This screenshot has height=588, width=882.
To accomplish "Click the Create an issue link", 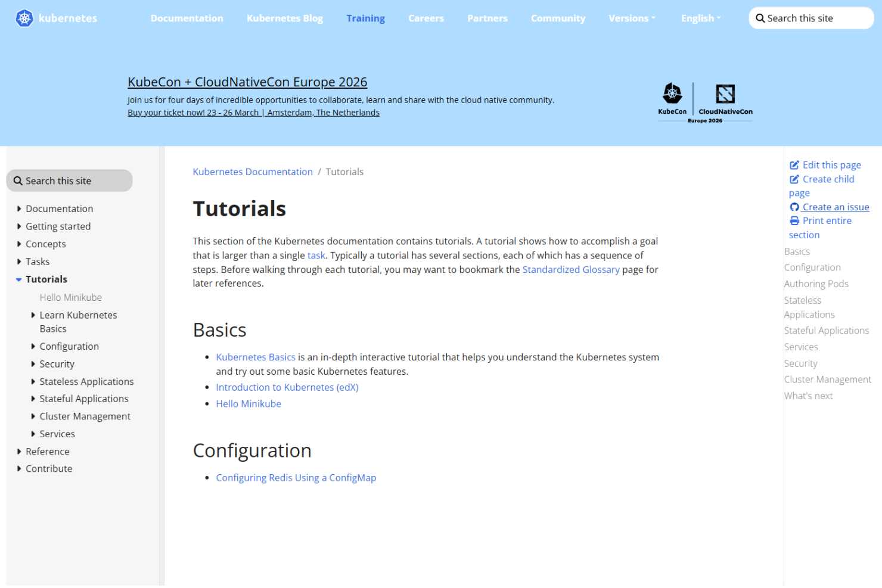I will pyautogui.click(x=830, y=207).
